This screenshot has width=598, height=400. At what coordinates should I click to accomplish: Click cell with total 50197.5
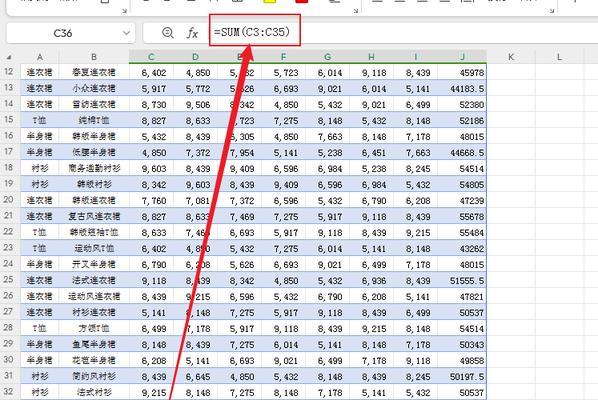pos(462,376)
